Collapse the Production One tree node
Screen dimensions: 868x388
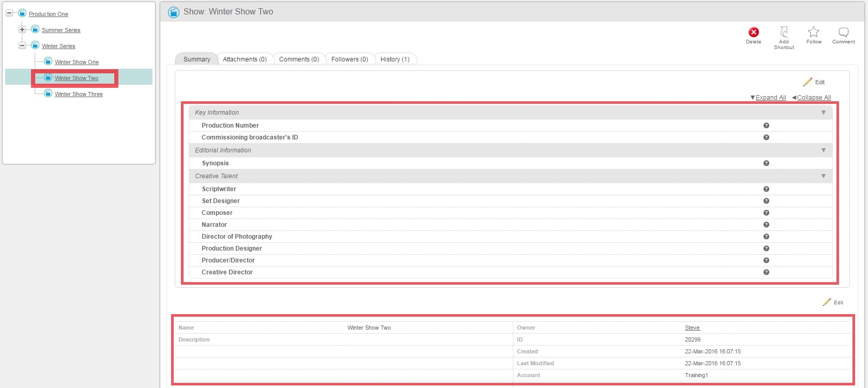click(x=9, y=13)
